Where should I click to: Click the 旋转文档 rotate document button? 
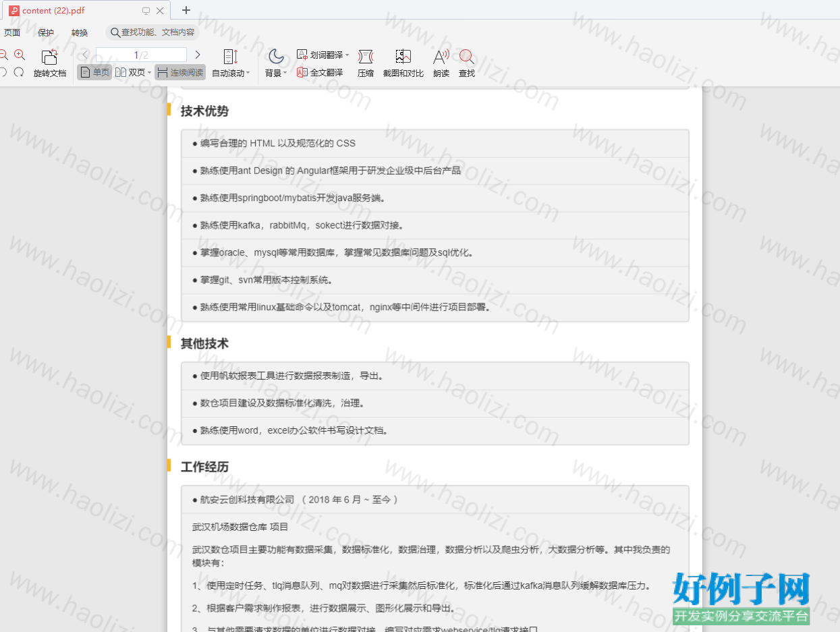click(50, 63)
